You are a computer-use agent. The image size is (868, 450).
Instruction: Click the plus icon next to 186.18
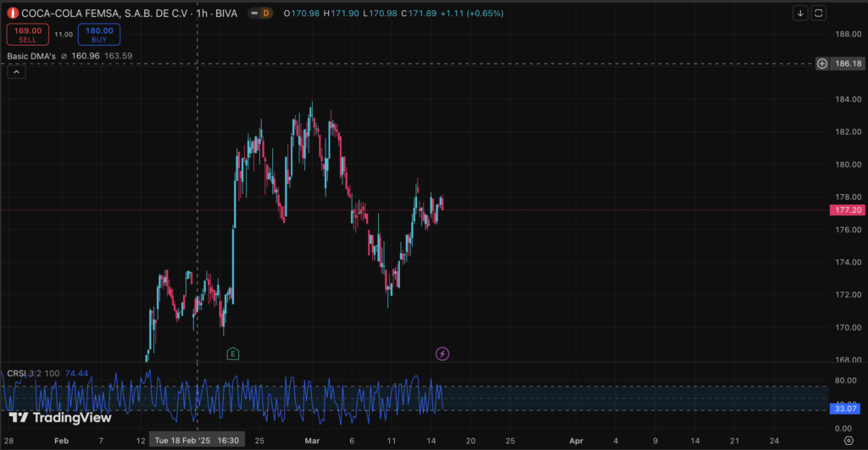pos(822,64)
